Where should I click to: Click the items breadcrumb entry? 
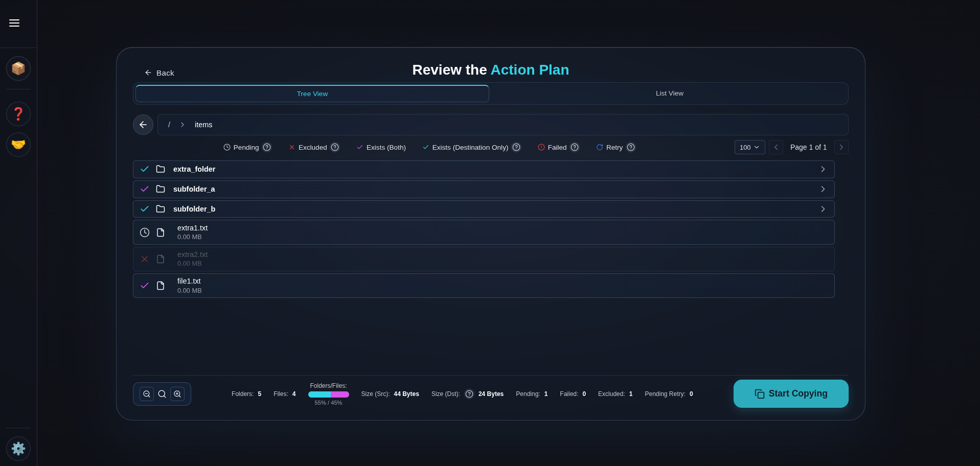click(203, 124)
